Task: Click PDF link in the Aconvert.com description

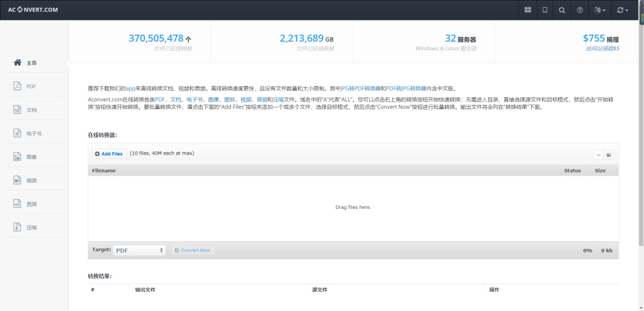Action: tap(160, 100)
